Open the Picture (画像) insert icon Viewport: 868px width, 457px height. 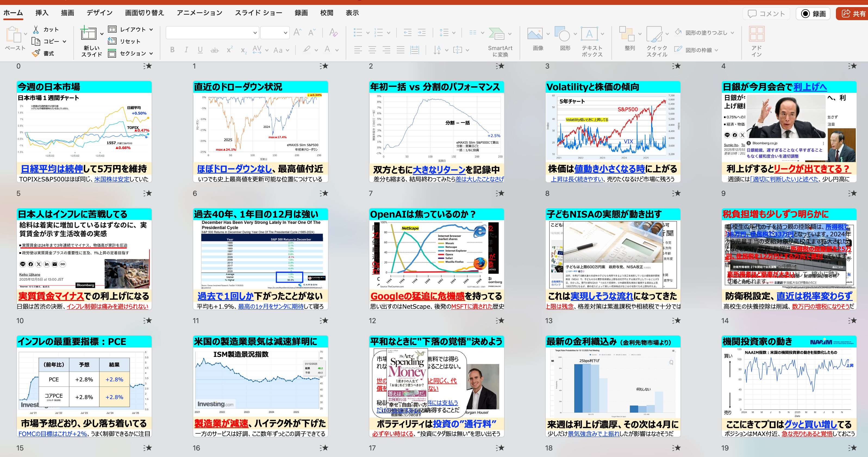[535, 34]
